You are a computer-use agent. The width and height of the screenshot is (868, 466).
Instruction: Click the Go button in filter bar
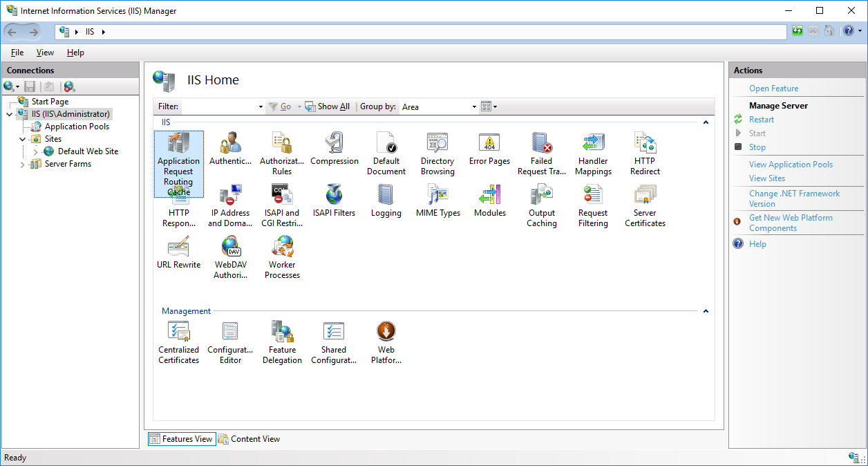coord(281,106)
